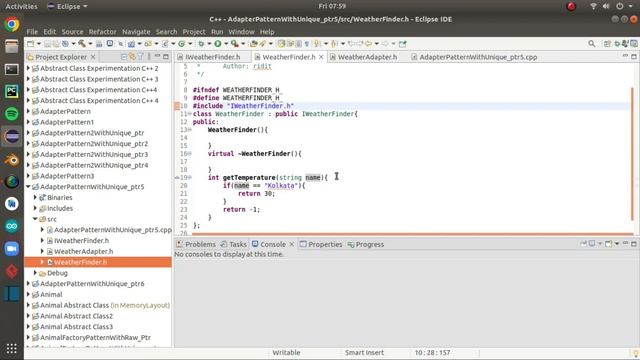Select WeatherAdapter.h in Project Explorer
The image size is (640, 360).
click(83, 251)
